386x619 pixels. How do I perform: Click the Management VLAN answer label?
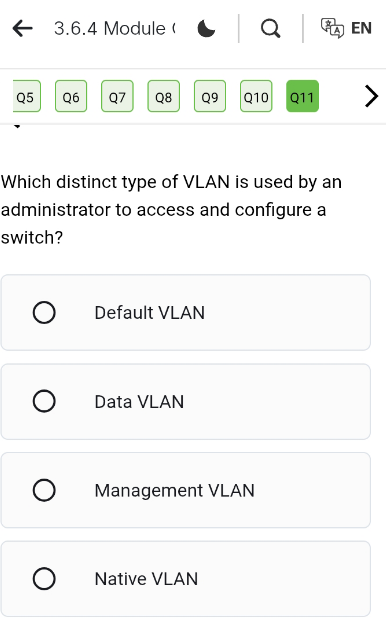tap(174, 490)
